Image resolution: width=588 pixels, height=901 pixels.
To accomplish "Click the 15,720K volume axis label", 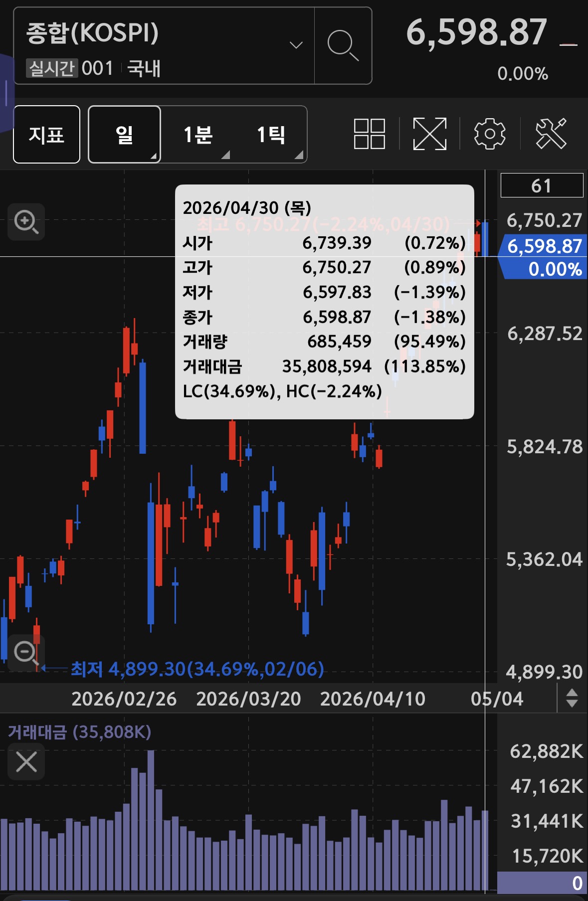I will tap(547, 856).
